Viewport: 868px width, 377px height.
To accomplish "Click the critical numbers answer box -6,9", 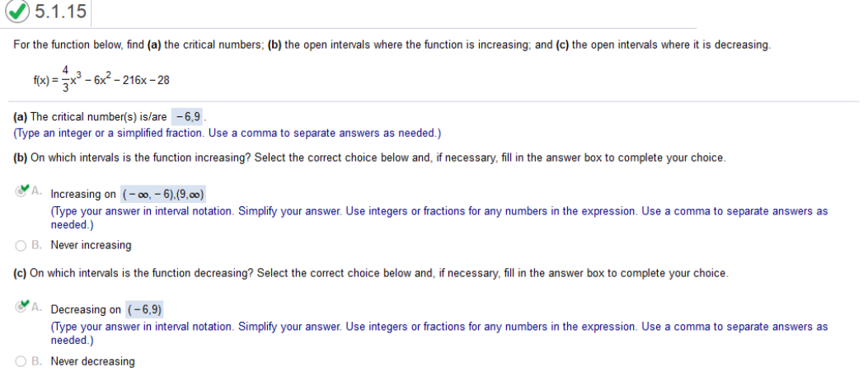I will 187,117.
